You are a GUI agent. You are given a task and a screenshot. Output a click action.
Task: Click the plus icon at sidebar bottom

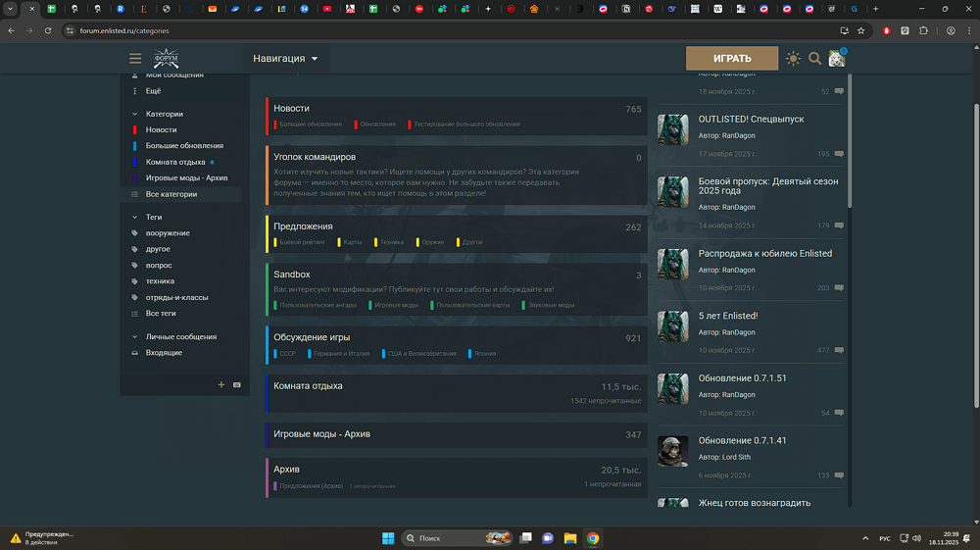pyautogui.click(x=221, y=385)
